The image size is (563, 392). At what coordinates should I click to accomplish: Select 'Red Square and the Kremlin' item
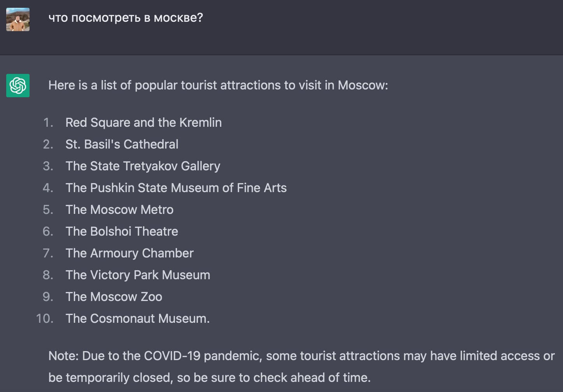click(x=143, y=122)
